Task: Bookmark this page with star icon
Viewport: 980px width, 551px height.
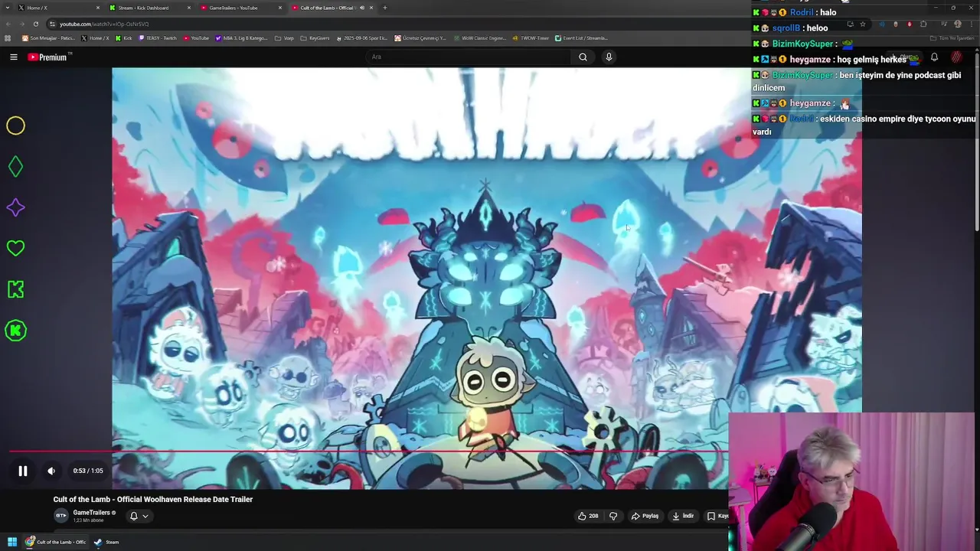Action: click(x=863, y=24)
